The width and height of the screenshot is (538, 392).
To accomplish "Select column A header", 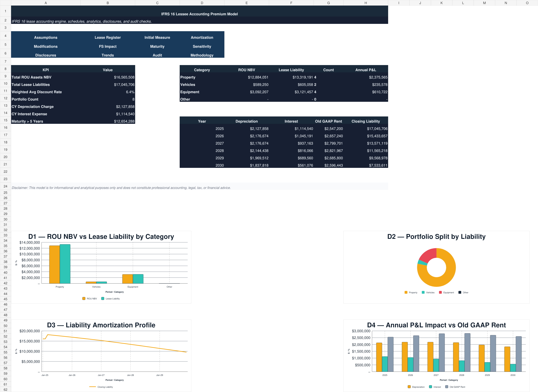I will 46,3.
